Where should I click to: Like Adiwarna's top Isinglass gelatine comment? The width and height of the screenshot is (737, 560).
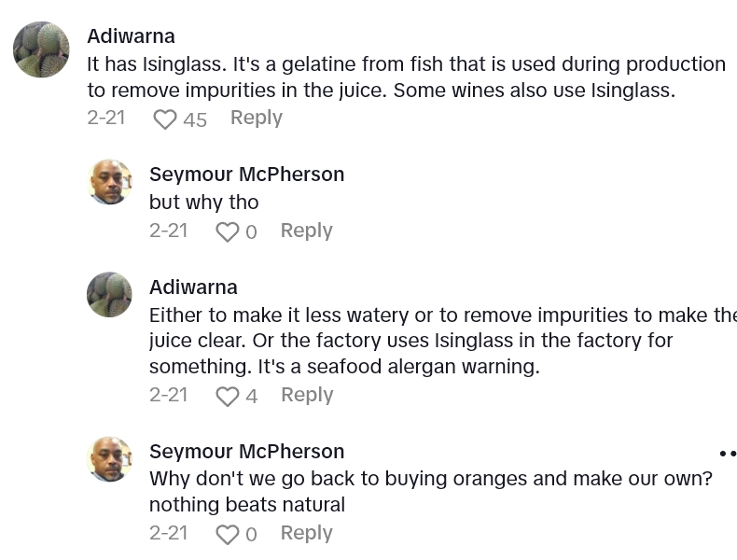pos(165,119)
